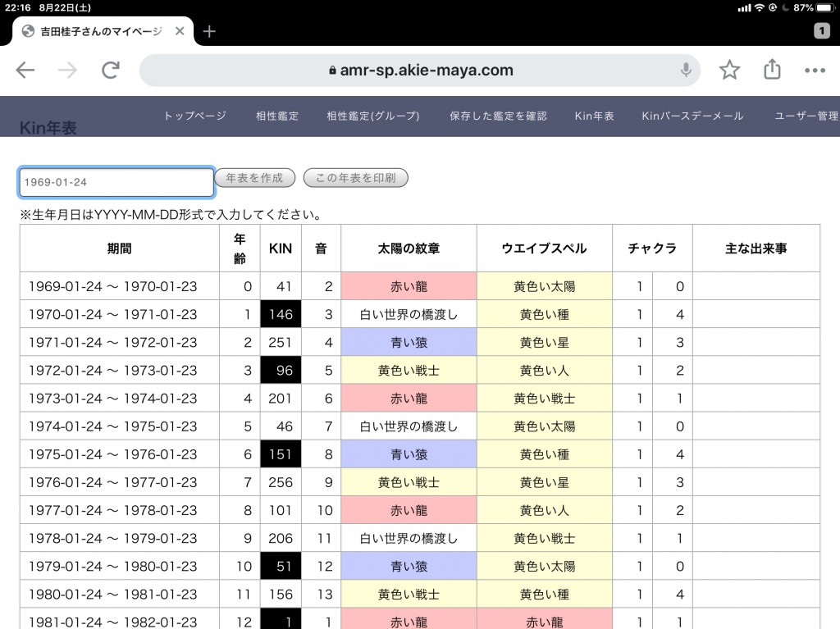
Task: Tap the microphone voice search icon
Action: (685, 71)
